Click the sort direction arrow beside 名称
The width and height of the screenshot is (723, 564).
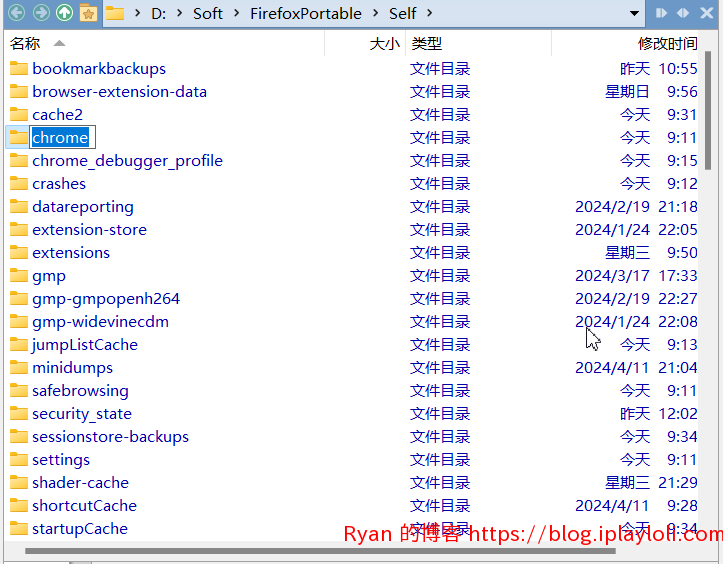tap(59, 43)
